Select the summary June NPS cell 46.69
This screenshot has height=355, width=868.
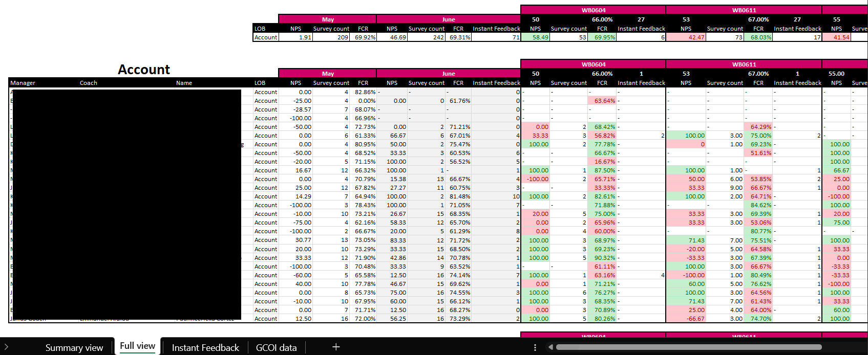click(x=393, y=37)
